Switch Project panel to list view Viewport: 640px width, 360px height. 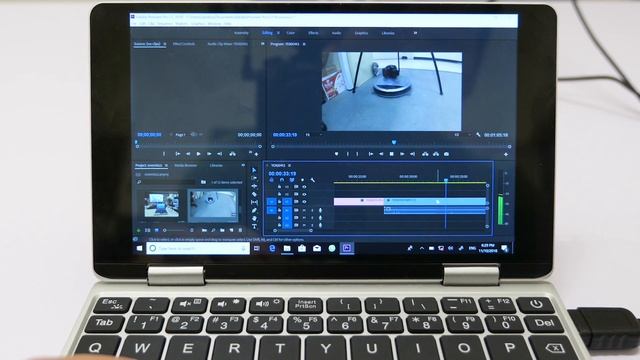coord(147,231)
